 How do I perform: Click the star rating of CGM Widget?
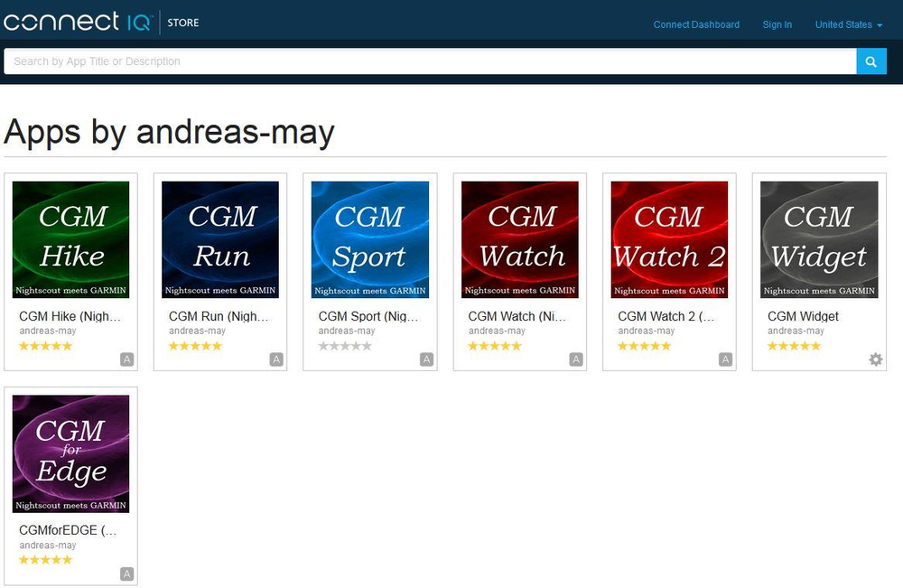point(794,346)
